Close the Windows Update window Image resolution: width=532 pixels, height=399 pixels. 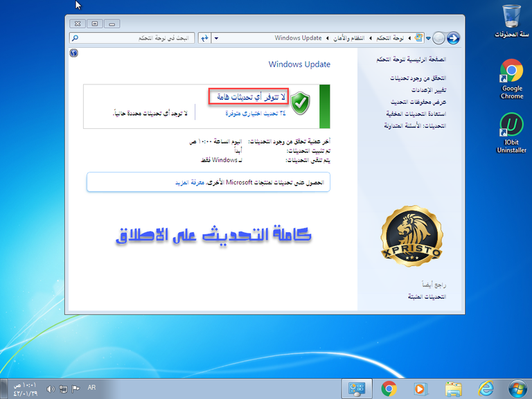pos(78,24)
